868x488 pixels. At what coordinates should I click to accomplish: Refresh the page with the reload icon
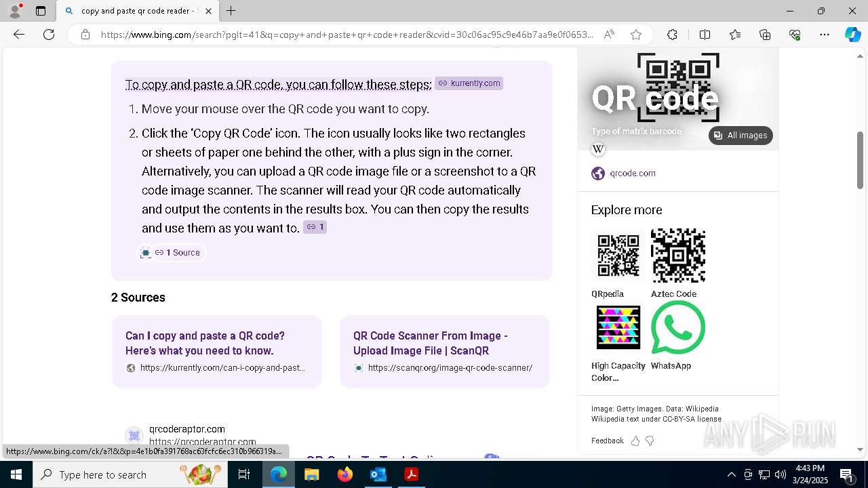[x=49, y=35]
